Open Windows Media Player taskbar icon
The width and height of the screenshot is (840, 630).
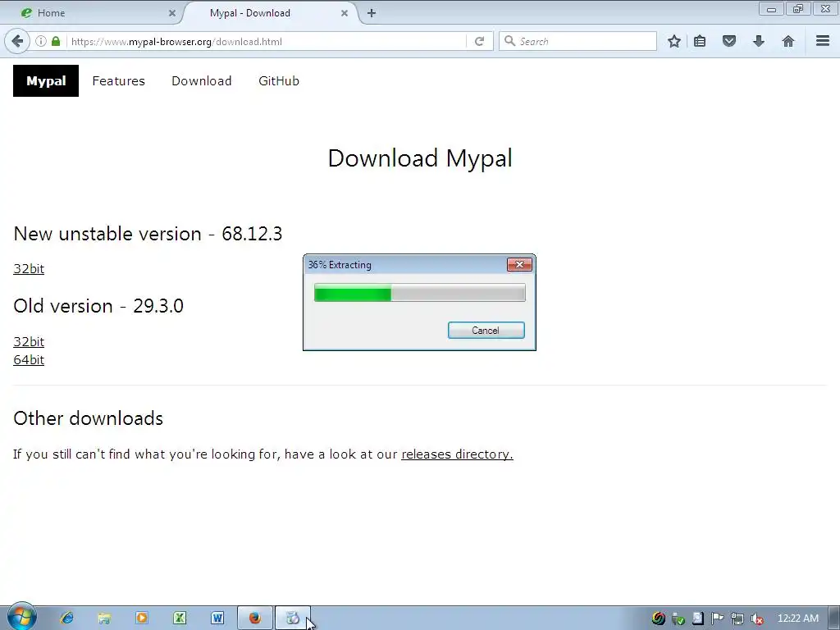(142, 619)
